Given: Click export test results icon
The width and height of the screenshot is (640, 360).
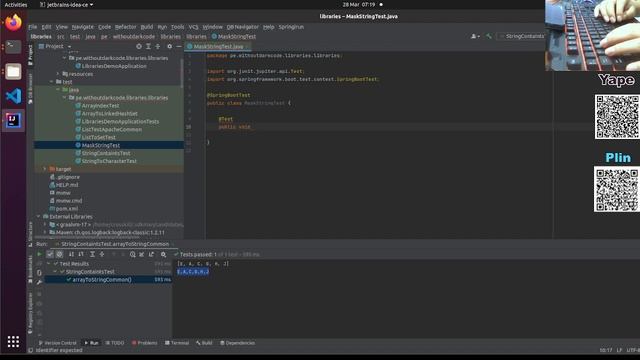Looking at the screenshot, I should coord(151,254).
